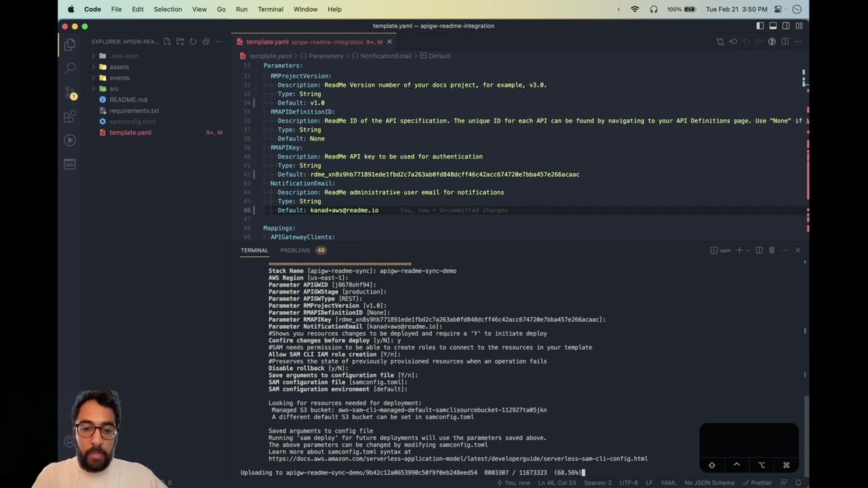Change indentation via Spaces: 2
Viewport: 868px width, 488px height.
tap(597, 483)
